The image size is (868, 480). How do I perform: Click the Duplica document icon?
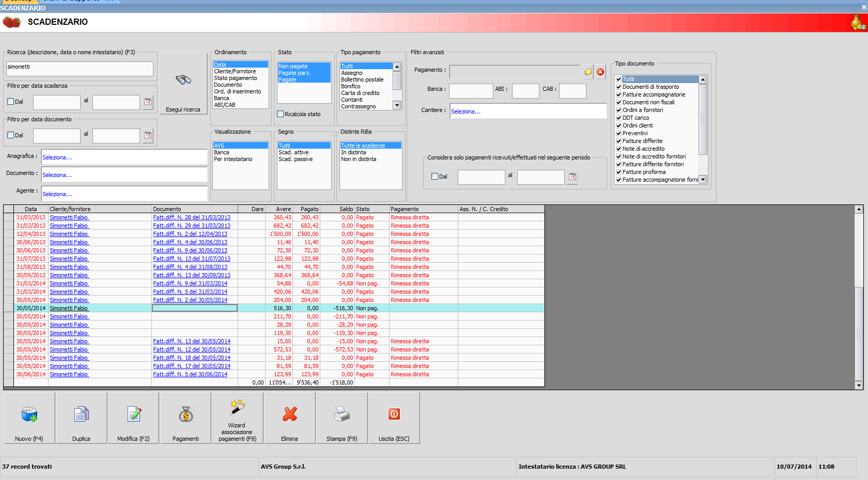81,414
